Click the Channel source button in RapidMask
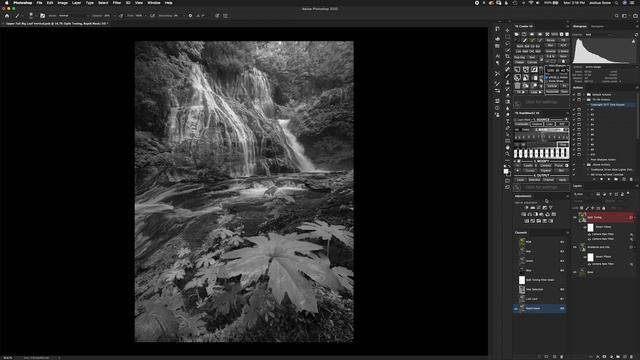This screenshot has height=360, width=640. coord(537,124)
